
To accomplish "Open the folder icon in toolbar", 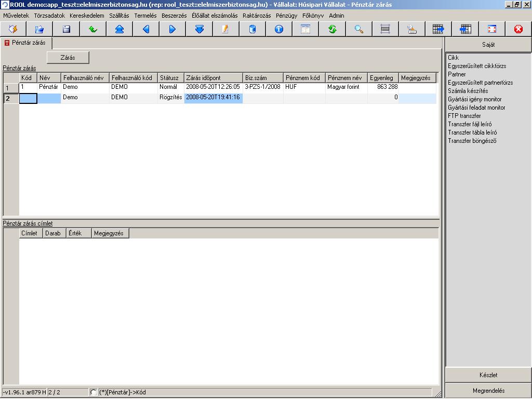I will tap(39, 29).
